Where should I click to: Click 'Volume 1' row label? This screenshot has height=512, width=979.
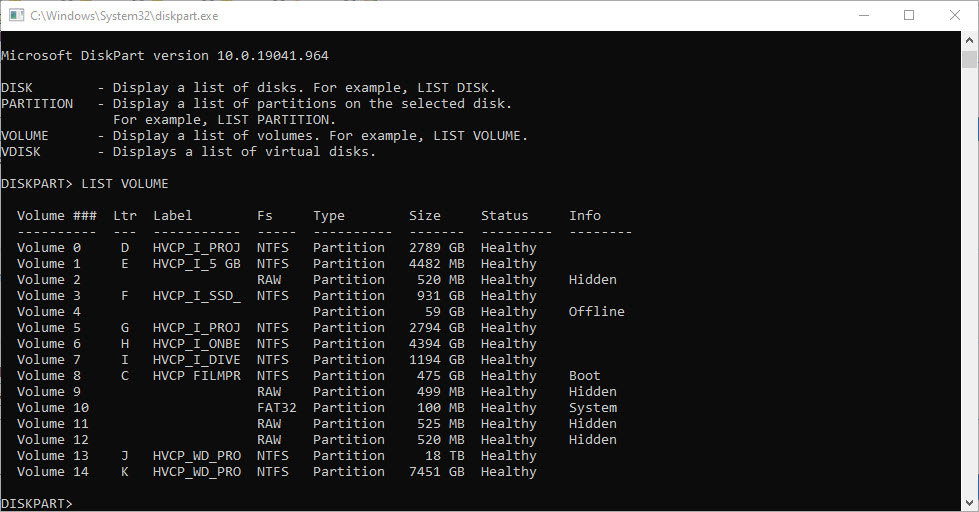click(x=49, y=263)
